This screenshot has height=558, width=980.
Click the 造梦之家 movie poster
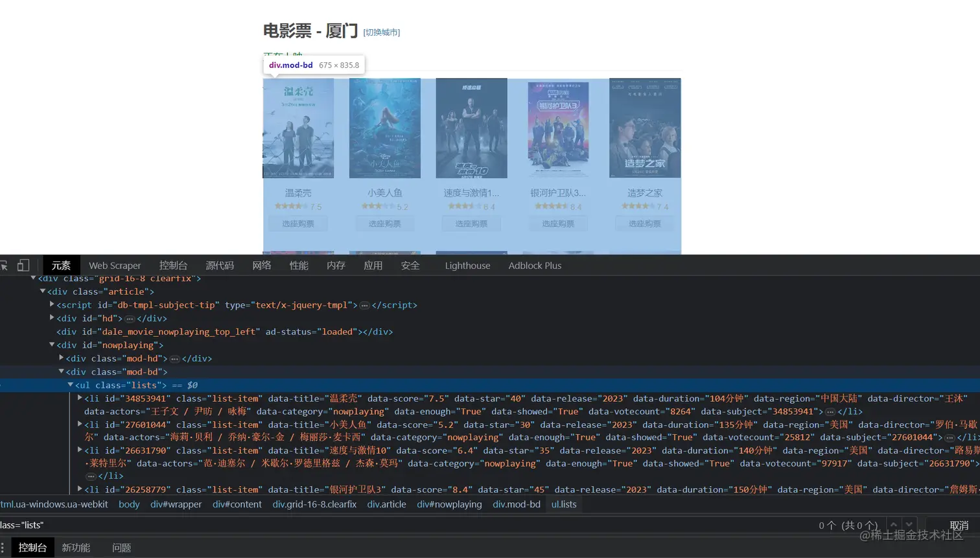point(645,128)
